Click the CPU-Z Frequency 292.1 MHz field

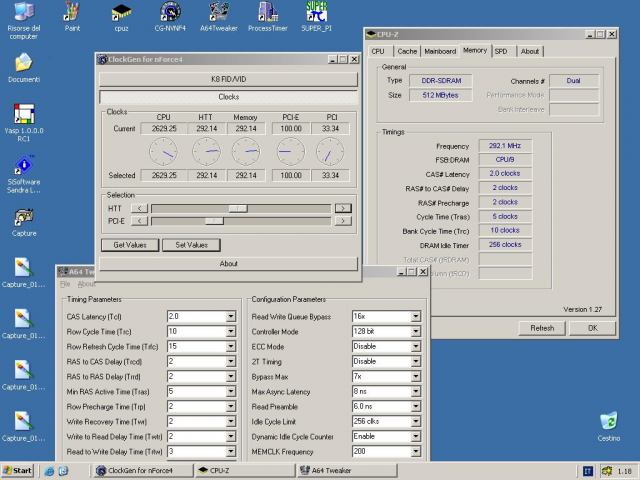pyautogui.click(x=505, y=146)
